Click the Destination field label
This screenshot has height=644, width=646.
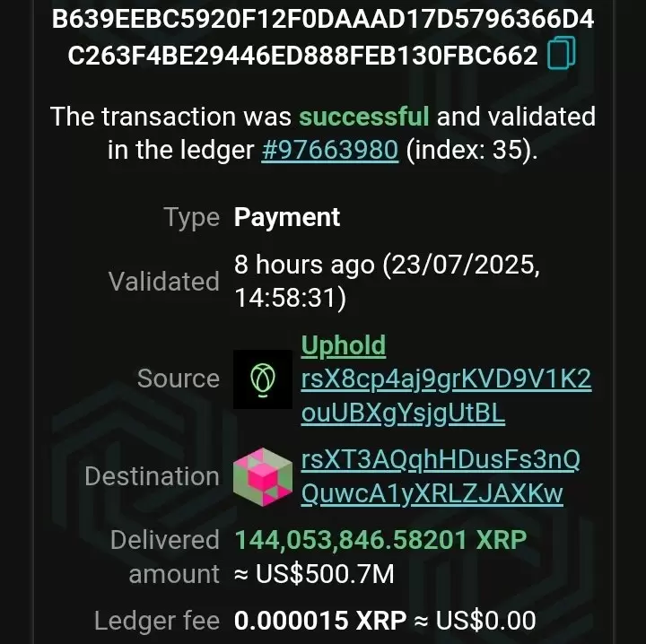[x=152, y=476]
